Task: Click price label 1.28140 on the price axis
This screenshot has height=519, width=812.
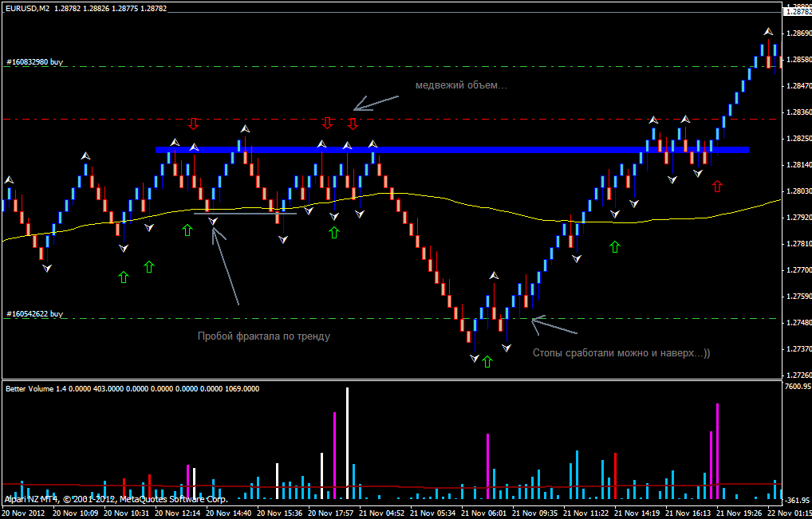Action: pos(798,165)
